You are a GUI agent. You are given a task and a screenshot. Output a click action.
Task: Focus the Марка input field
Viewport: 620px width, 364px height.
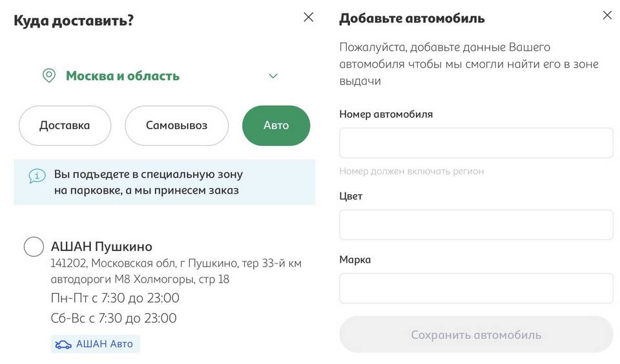point(476,288)
